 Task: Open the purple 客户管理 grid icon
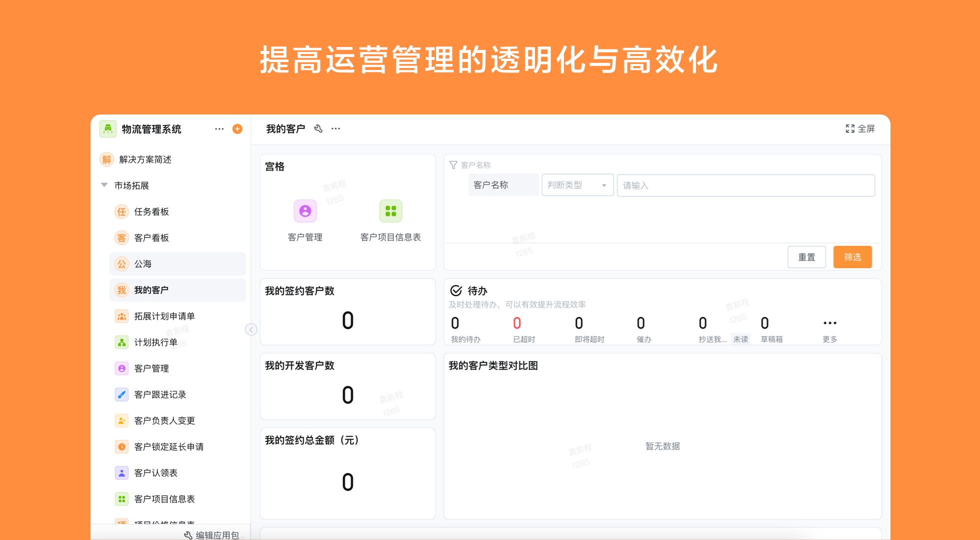[x=305, y=211]
